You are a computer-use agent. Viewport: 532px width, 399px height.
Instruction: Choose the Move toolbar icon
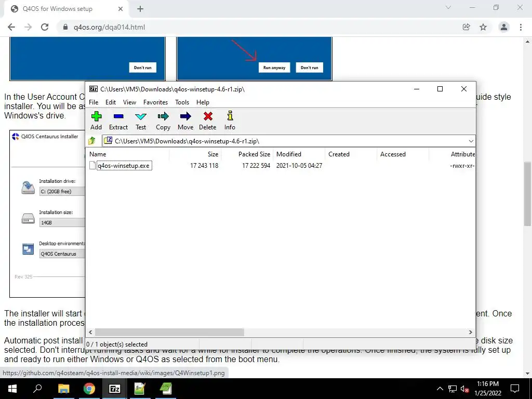(185, 117)
